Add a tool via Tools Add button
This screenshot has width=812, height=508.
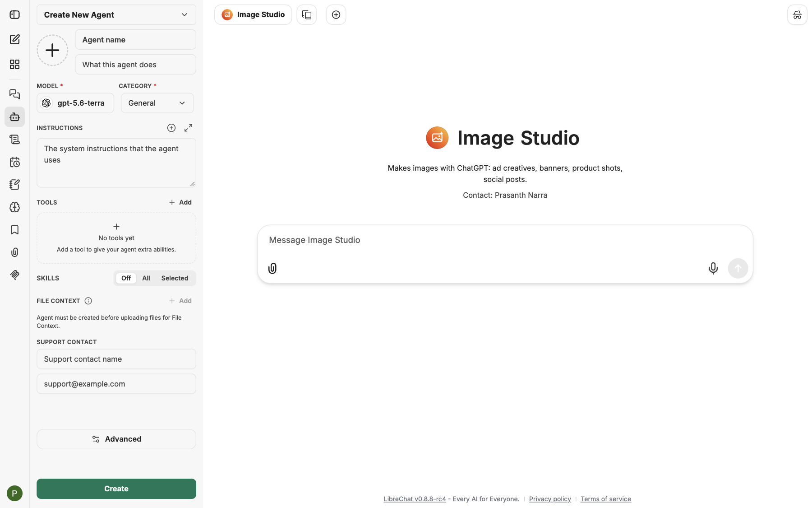tap(180, 202)
